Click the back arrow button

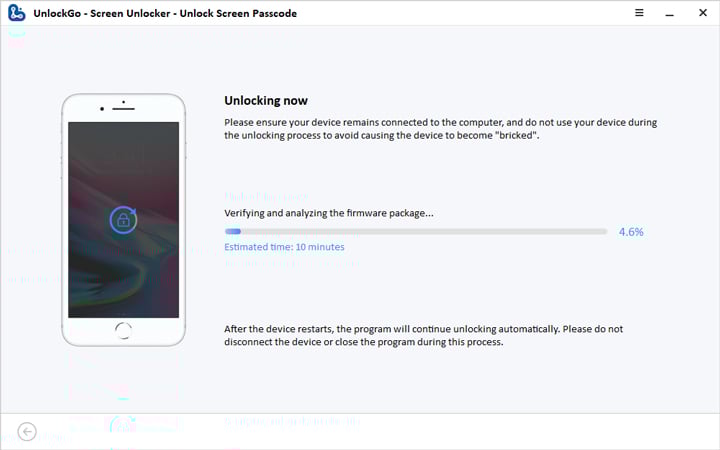click(x=27, y=432)
